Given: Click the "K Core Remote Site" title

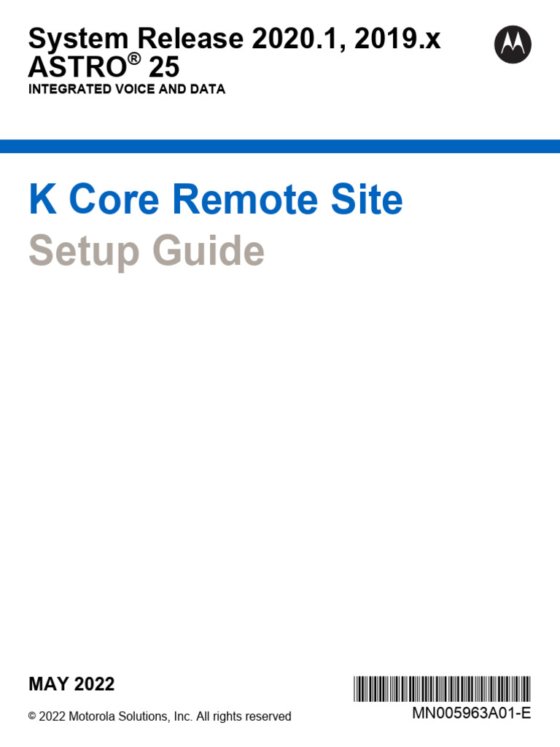Looking at the screenshot, I should pyautogui.click(x=215, y=200).
